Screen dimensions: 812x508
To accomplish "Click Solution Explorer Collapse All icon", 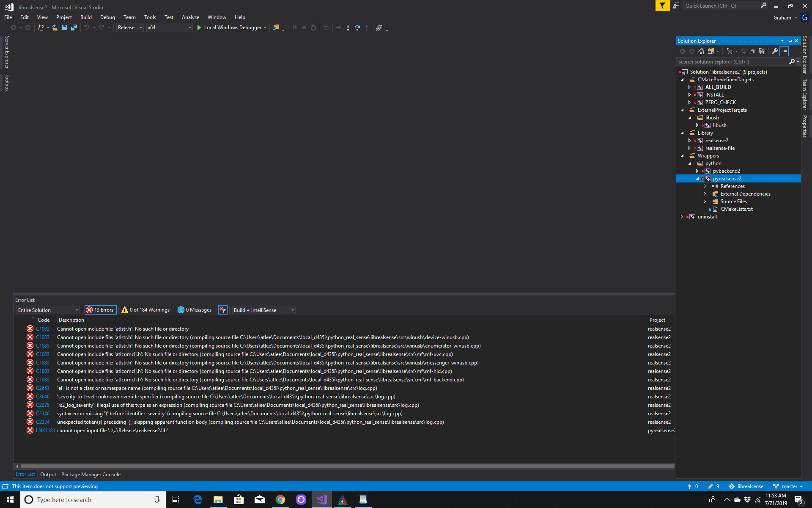I will 753,51.
